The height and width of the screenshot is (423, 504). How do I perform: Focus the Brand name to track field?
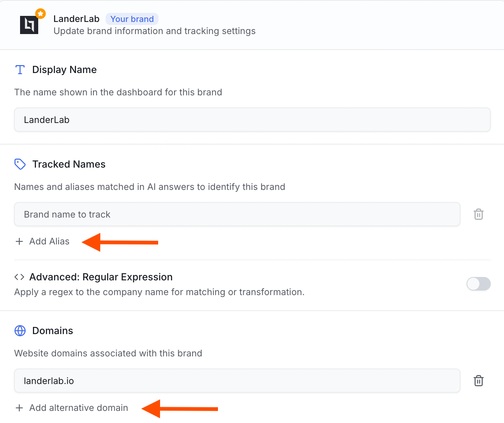point(237,215)
